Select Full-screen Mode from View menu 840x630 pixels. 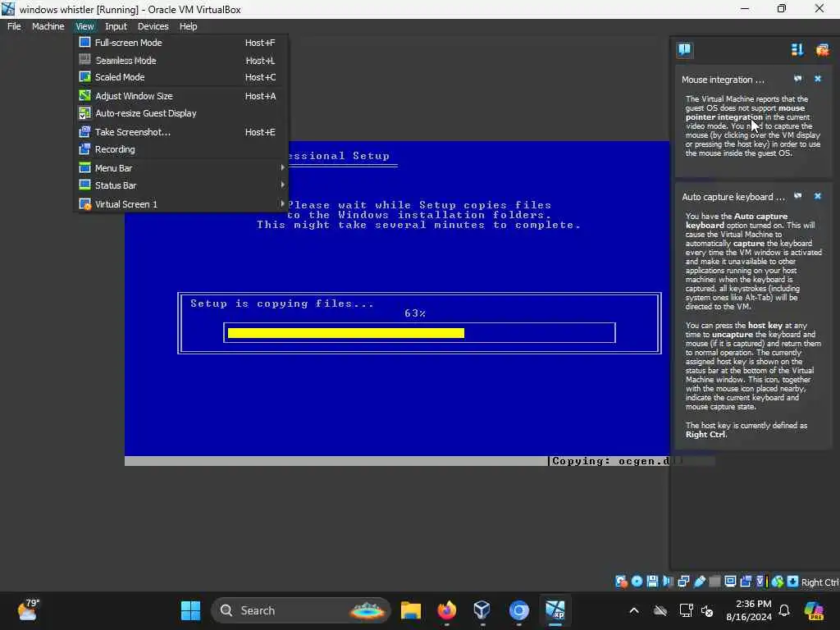(x=181, y=43)
